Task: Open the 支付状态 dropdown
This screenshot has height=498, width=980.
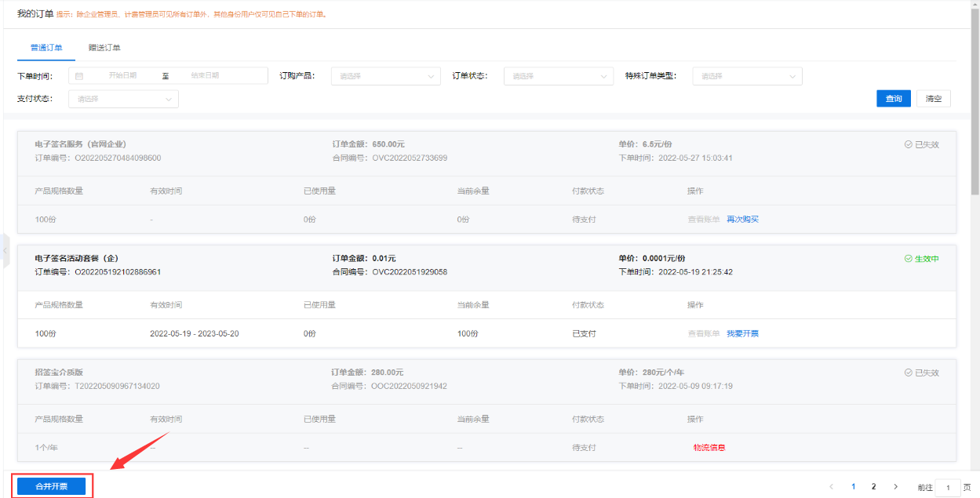Action: (x=123, y=99)
